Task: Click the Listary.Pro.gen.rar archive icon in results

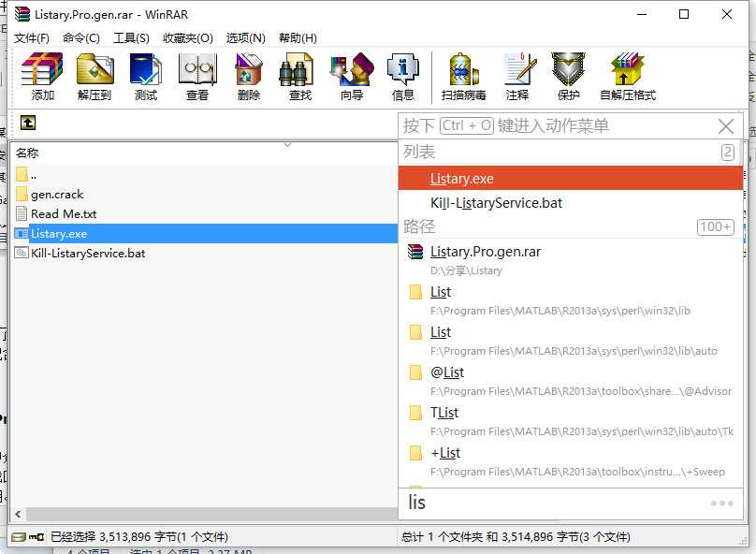Action: pos(415,252)
